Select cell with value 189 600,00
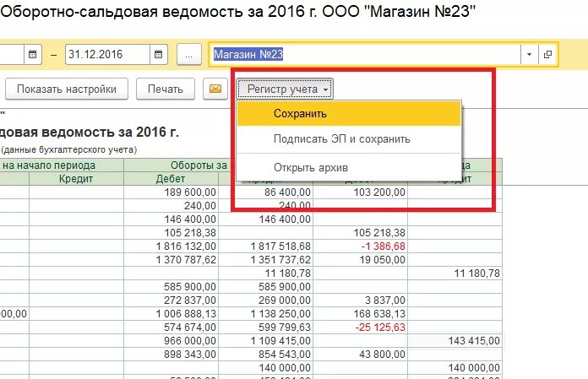Image resolution: width=588 pixels, height=379 pixels. pos(171,192)
